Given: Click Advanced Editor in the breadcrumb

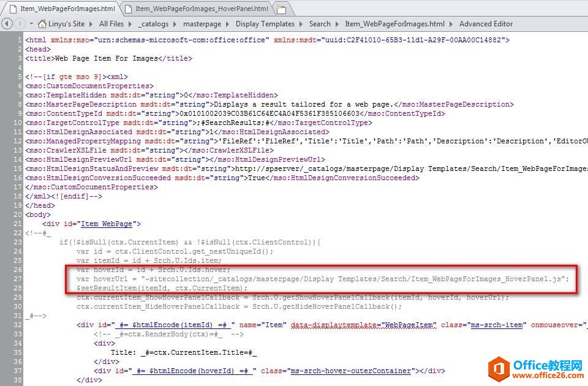Looking at the screenshot, I should pos(486,24).
